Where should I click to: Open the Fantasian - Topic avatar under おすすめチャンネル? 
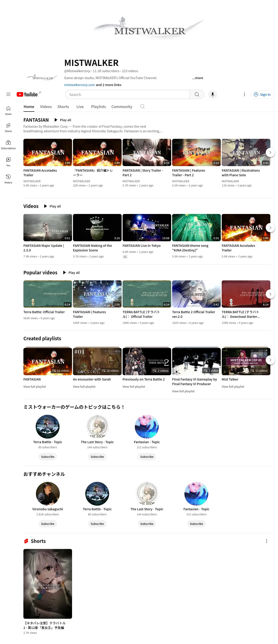[196, 494]
